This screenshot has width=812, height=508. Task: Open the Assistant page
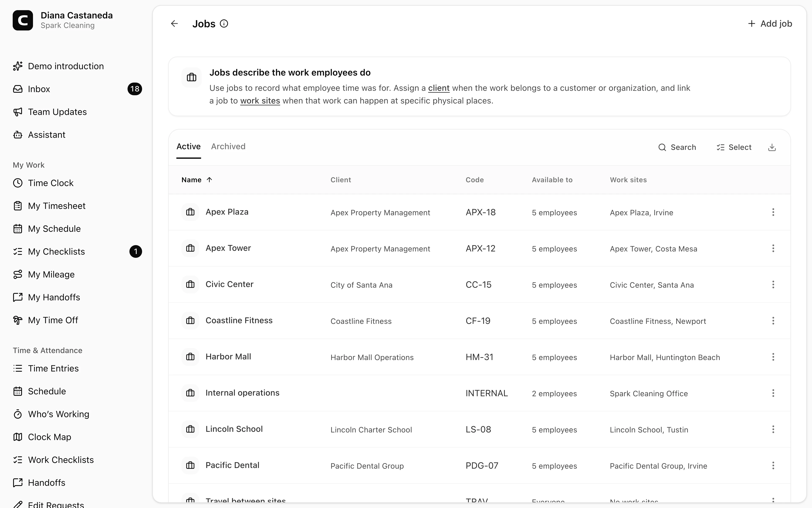click(x=77, y=135)
